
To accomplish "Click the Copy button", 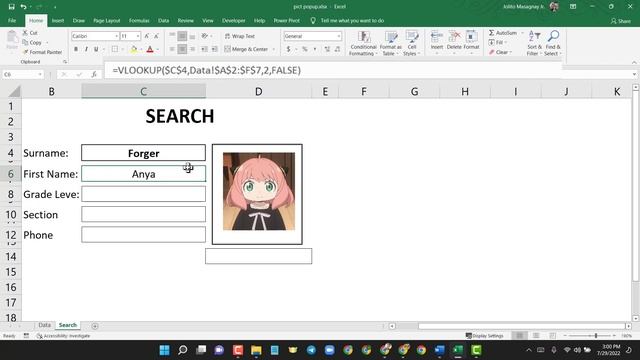I will [32, 42].
